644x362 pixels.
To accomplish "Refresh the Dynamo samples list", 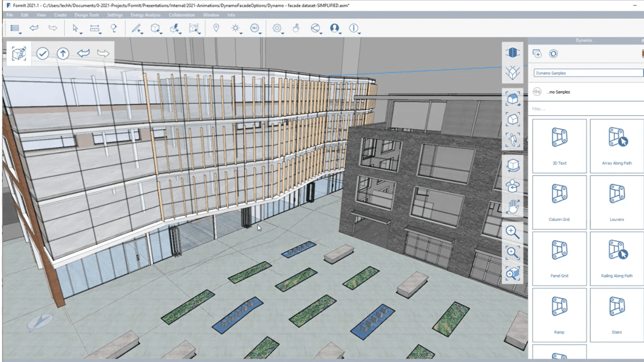I will (x=553, y=54).
